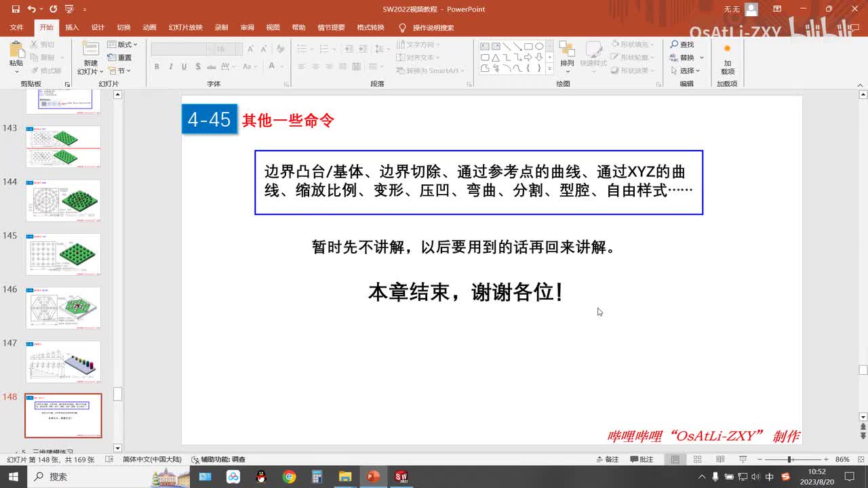
Task: Click the font name input box
Action: [x=182, y=49]
